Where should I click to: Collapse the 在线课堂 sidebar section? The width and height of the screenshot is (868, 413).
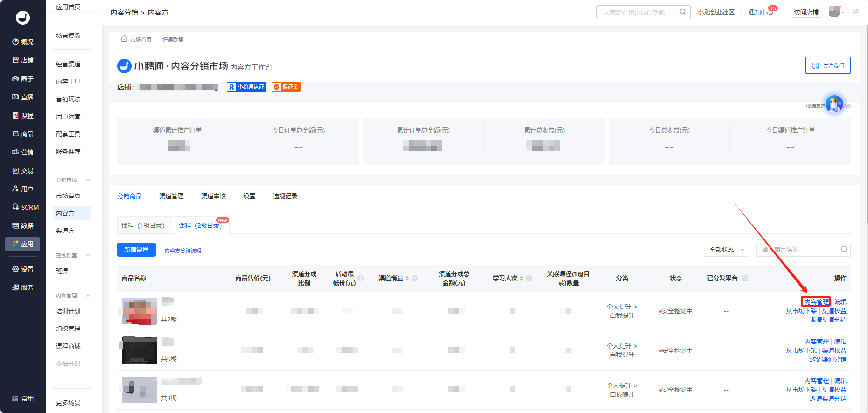tap(88, 255)
